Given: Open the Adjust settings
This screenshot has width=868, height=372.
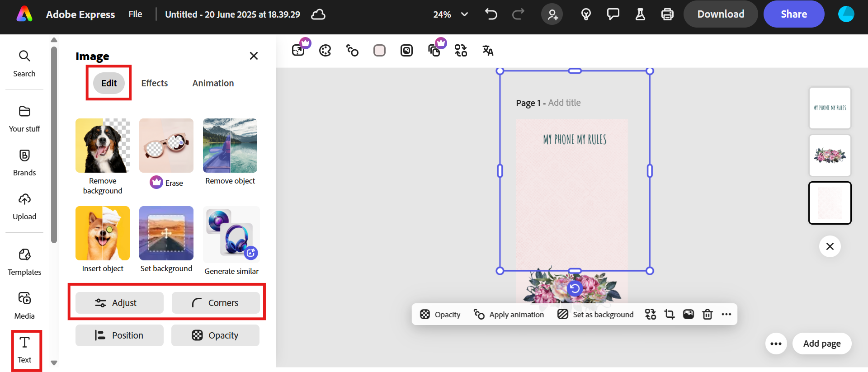Looking at the screenshot, I should coord(119,303).
